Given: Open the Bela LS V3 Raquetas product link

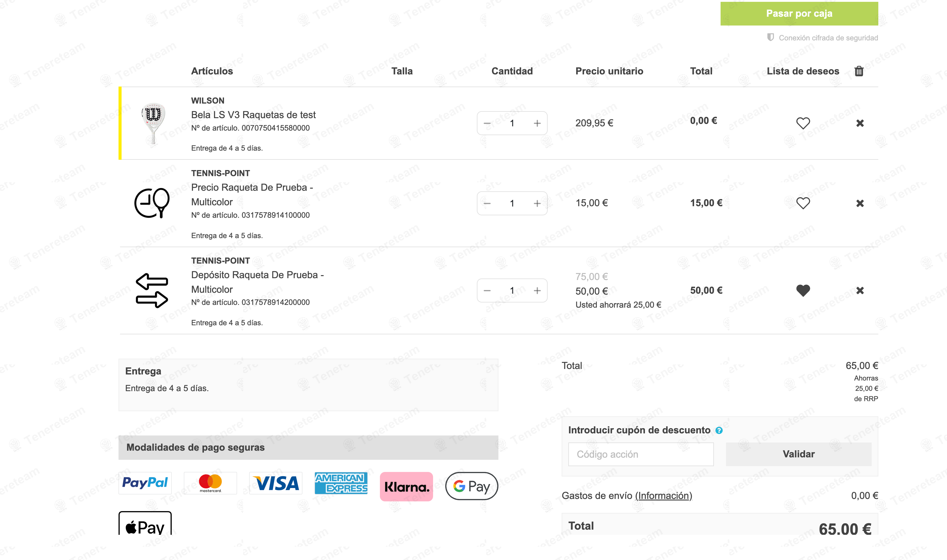Looking at the screenshot, I should (x=253, y=115).
